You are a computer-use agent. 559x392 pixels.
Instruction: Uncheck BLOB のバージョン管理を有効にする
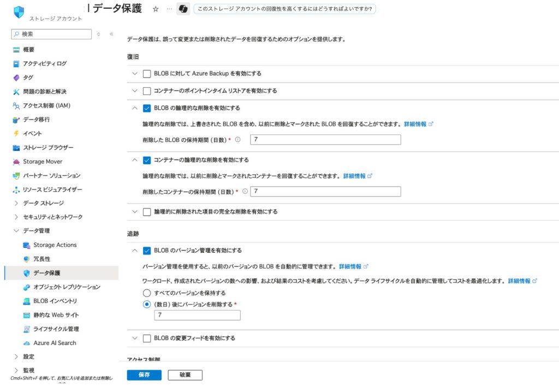point(146,251)
